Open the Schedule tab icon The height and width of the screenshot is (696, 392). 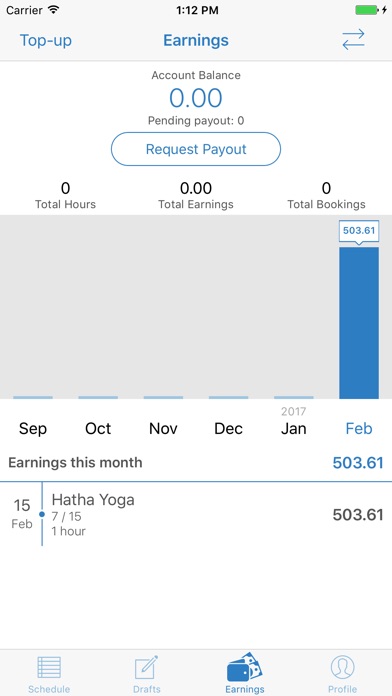[x=49, y=668]
